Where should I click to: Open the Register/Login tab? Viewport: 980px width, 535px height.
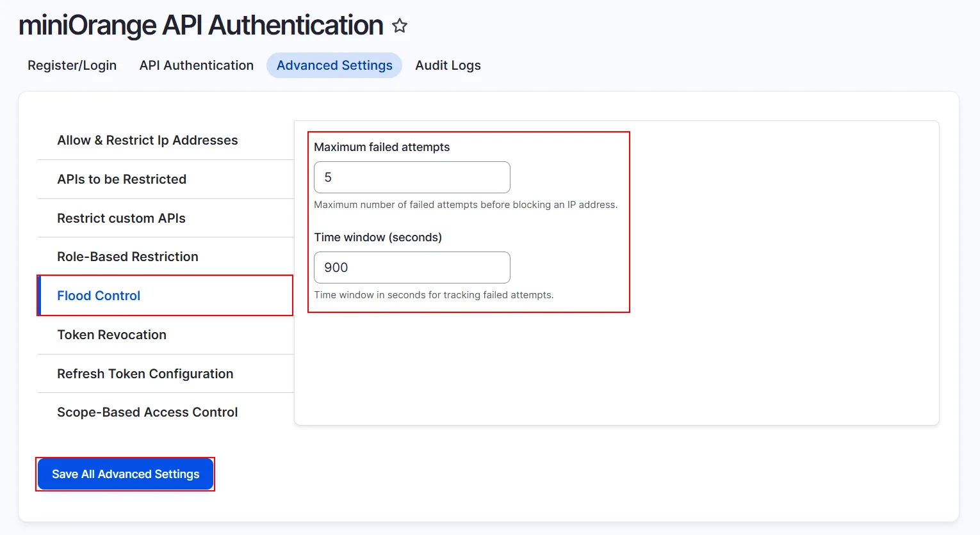[72, 65]
